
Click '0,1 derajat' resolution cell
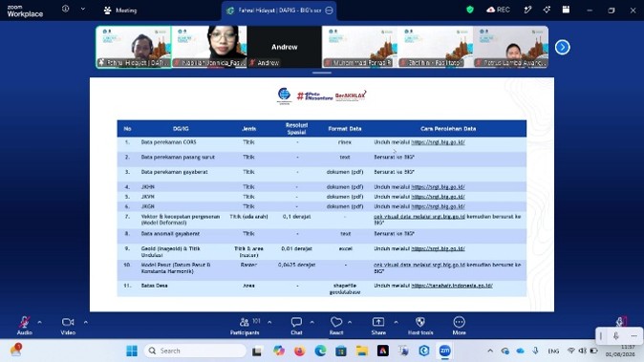point(296,216)
